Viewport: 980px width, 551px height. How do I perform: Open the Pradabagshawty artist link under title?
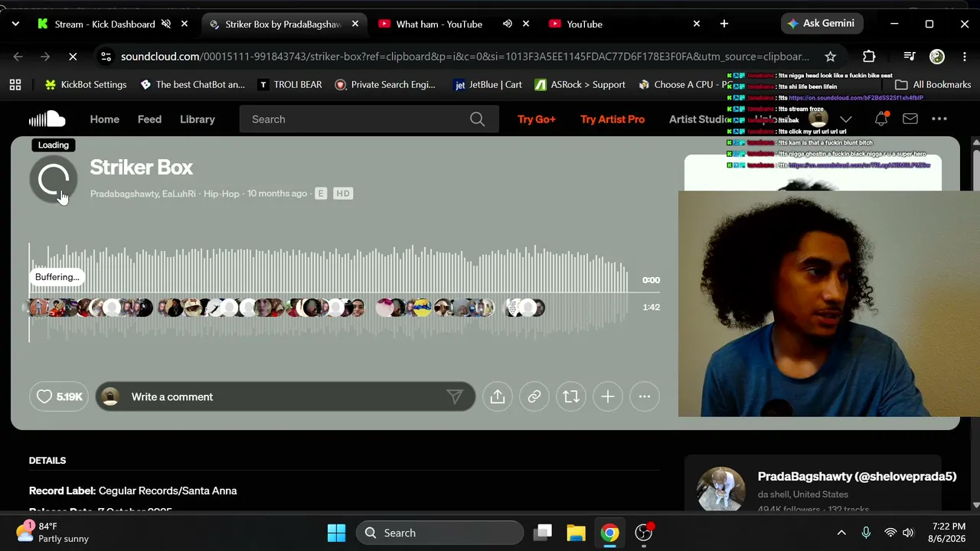(x=124, y=194)
